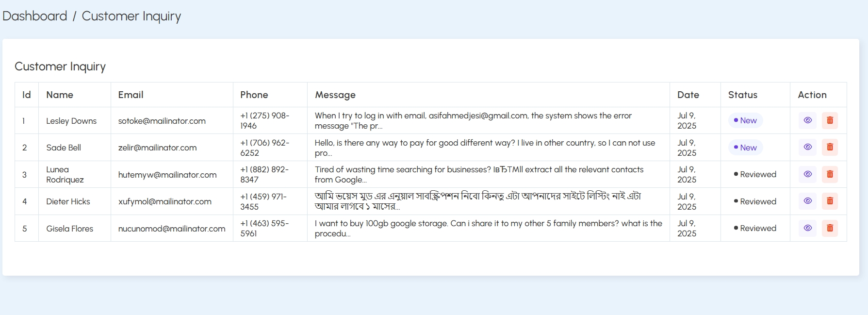This screenshot has width=868, height=315.
Task: Click the Name column header
Action: point(60,95)
